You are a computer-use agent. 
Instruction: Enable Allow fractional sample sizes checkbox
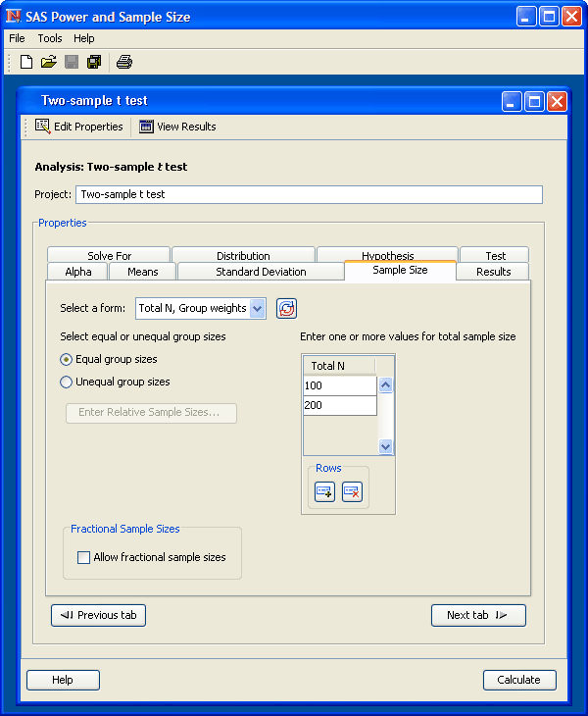84,557
